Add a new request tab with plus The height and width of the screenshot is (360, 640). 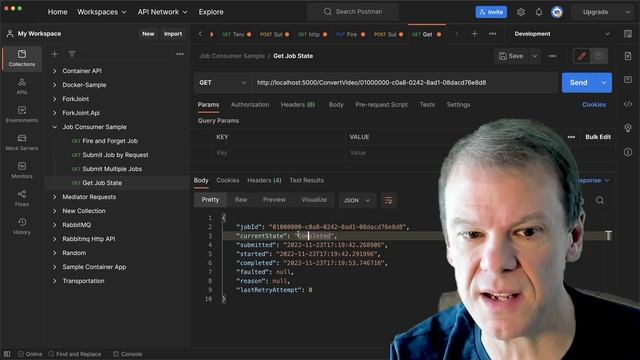pos(474,34)
